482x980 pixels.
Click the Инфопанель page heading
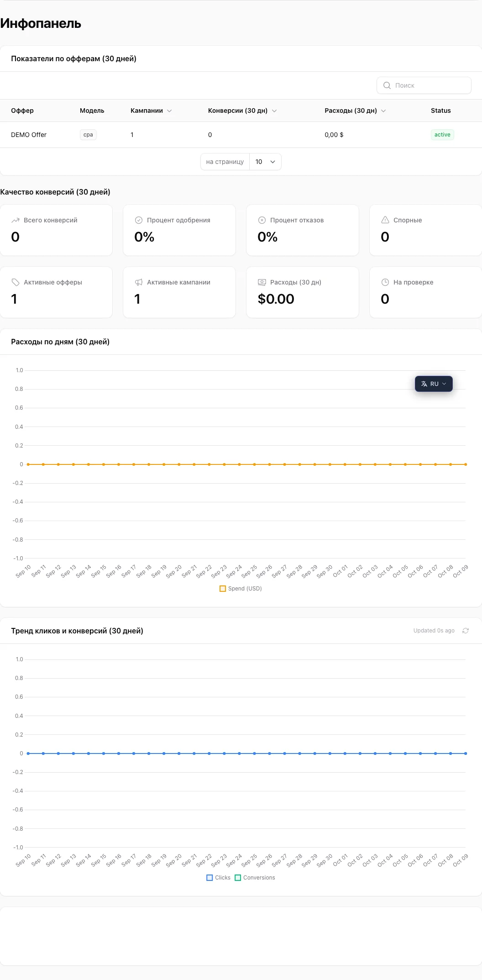[41, 23]
